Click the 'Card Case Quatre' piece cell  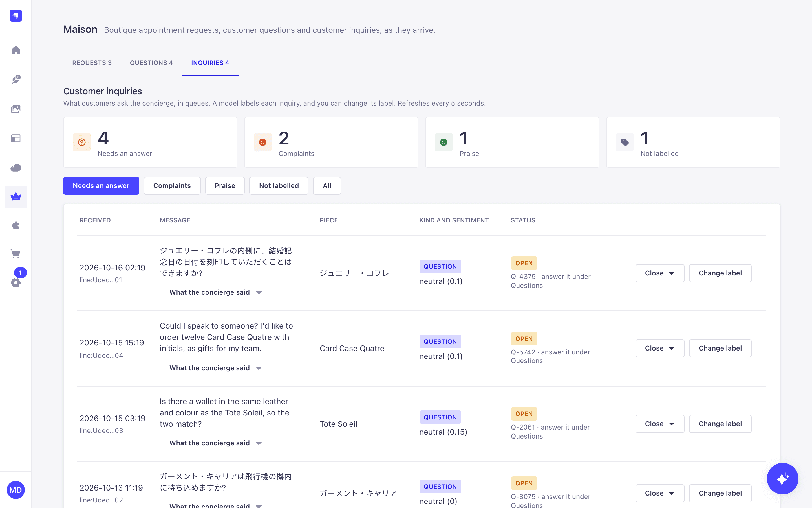click(352, 349)
